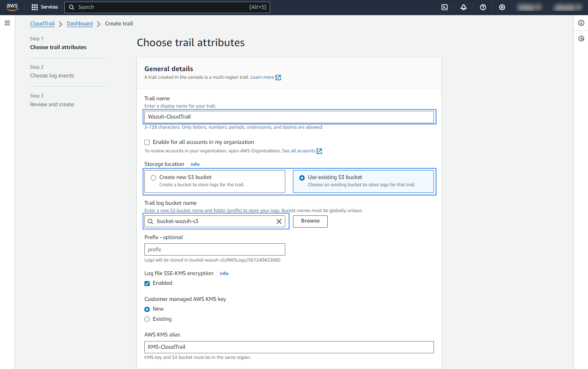Enable for all accounts in my organization
Viewport: 588px width, 369px height.
pyautogui.click(x=147, y=143)
